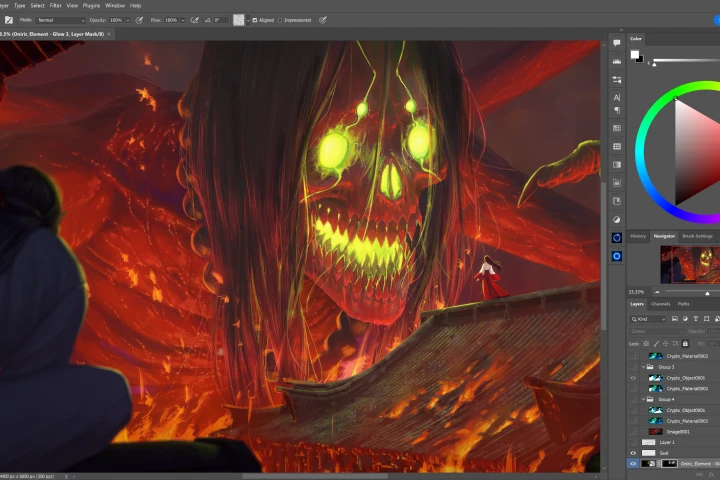Open the Histogram panel icon
The width and height of the screenshot is (720, 480).
coord(617,61)
